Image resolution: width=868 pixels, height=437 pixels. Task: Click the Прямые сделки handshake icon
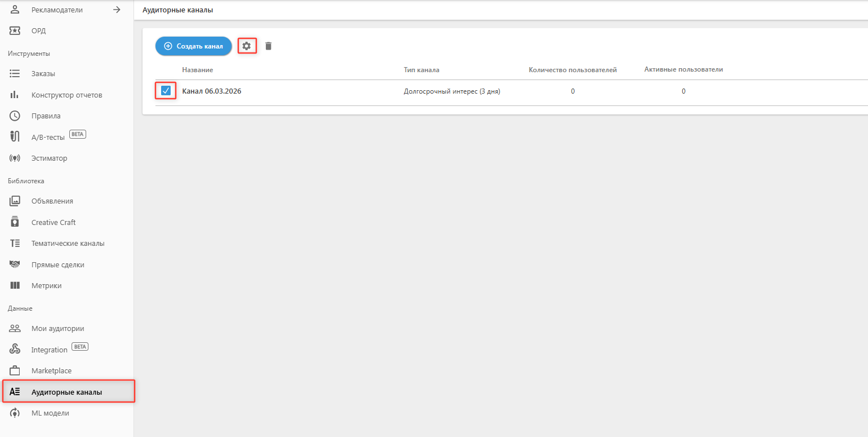click(x=15, y=264)
